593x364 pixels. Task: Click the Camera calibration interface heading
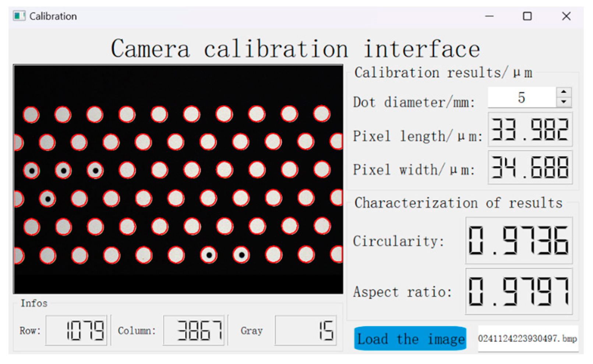(x=296, y=49)
